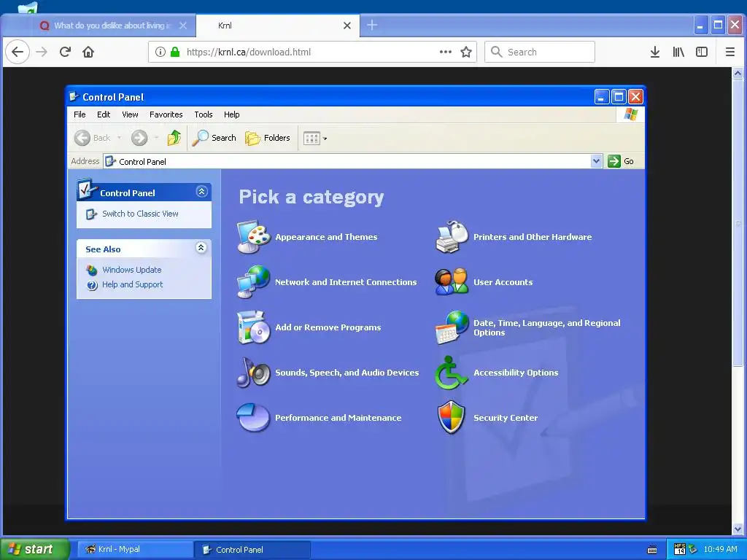Image resolution: width=747 pixels, height=560 pixels.
Task: Click browser scrollbar up arrow
Action: (738, 74)
